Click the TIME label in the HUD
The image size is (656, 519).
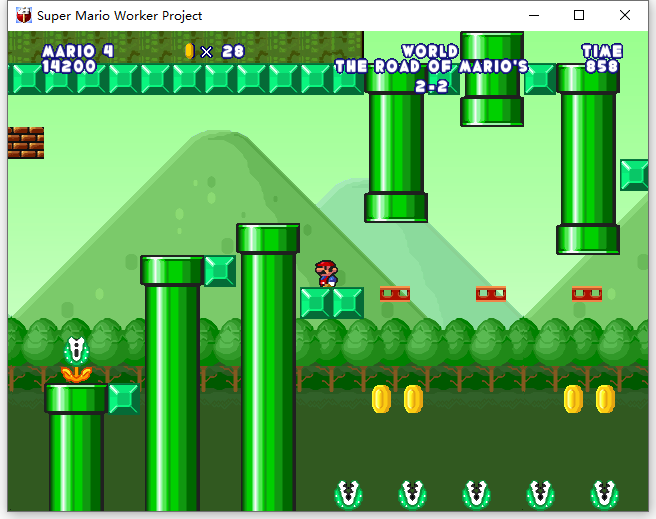(x=602, y=51)
